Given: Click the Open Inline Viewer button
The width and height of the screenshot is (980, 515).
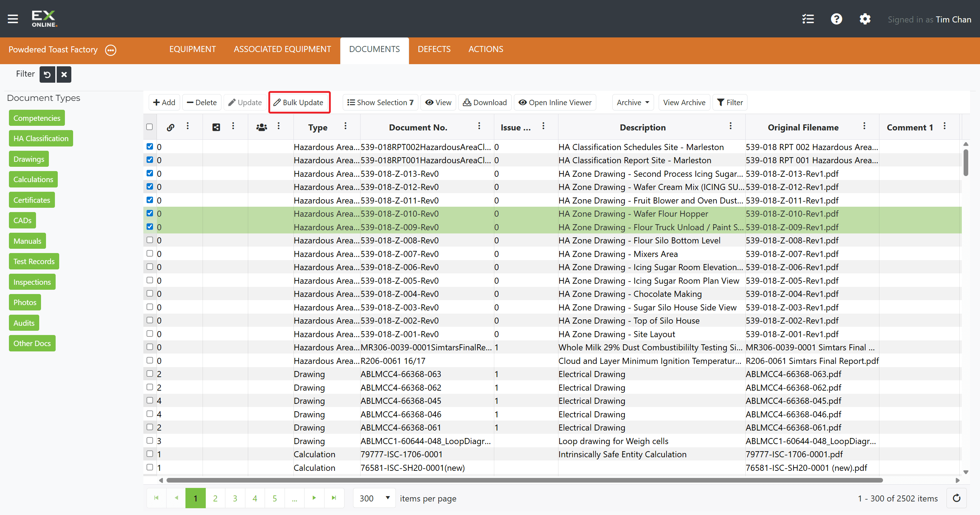Looking at the screenshot, I should pos(555,103).
